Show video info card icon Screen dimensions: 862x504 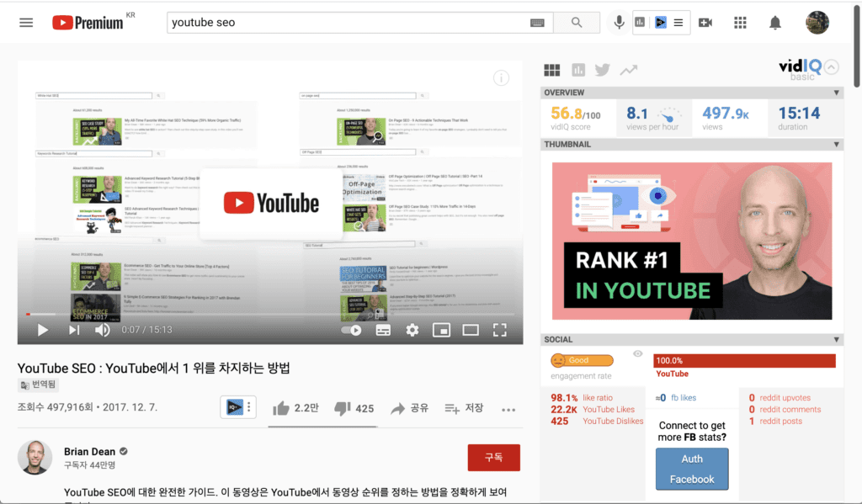(x=501, y=78)
